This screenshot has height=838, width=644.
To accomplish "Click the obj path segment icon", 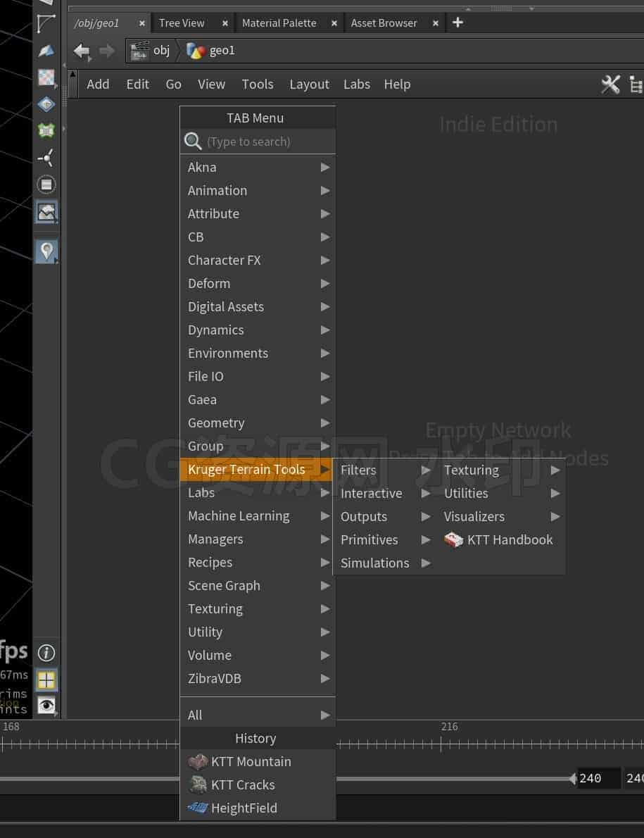I will pyautogui.click(x=139, y=51).
